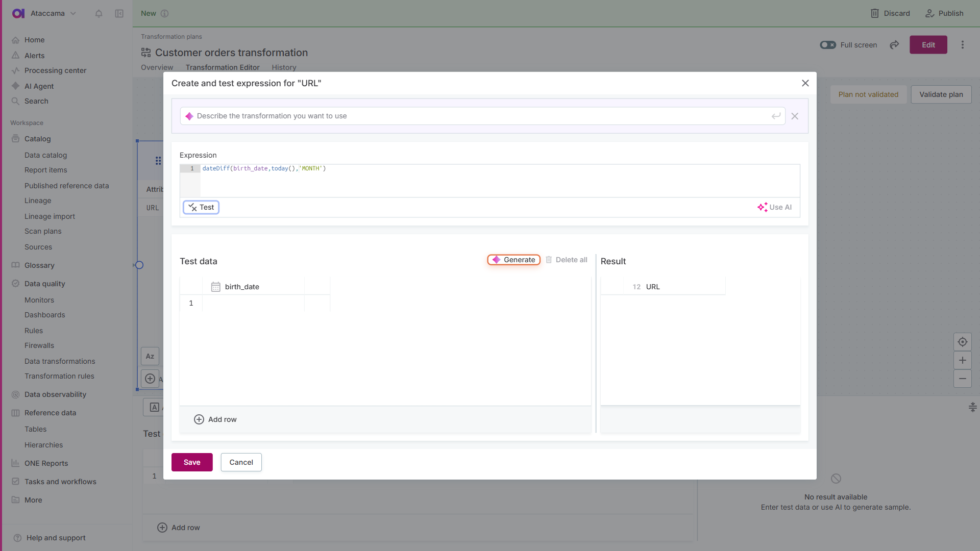
Task: Zoom out with the minus icon
Action: click(x=963, y=379)
